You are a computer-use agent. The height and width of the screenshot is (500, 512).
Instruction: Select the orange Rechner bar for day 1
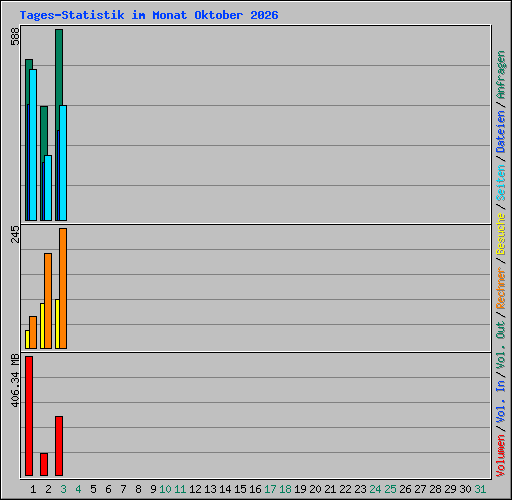(33, 333)
